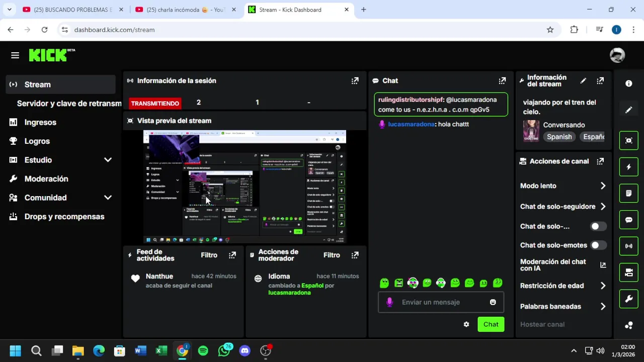
Task: Toggle session info broadcast panel button
Action: point(629,246)
